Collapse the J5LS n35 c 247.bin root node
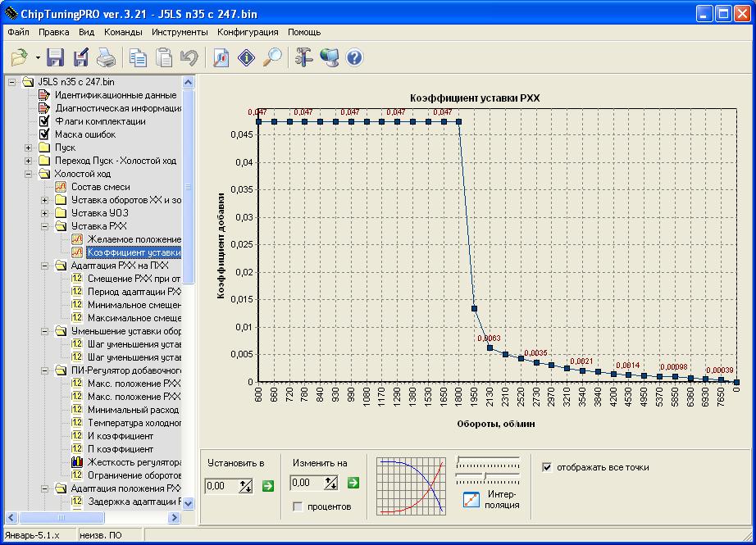This screenshot has width=756, height=545. click(x=12, y=82)
